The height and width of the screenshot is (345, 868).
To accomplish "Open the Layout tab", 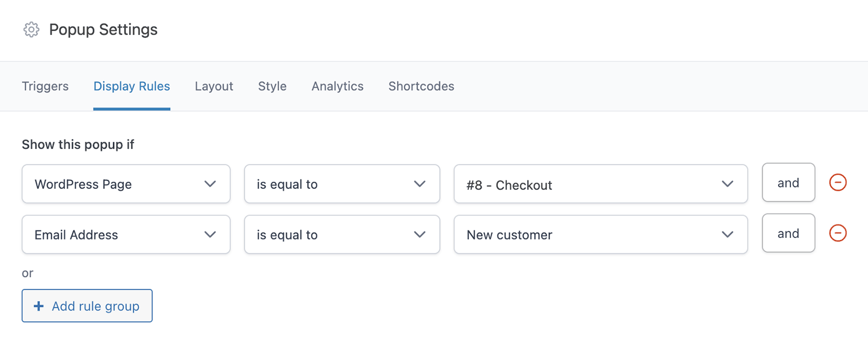I will pos(214,86).
